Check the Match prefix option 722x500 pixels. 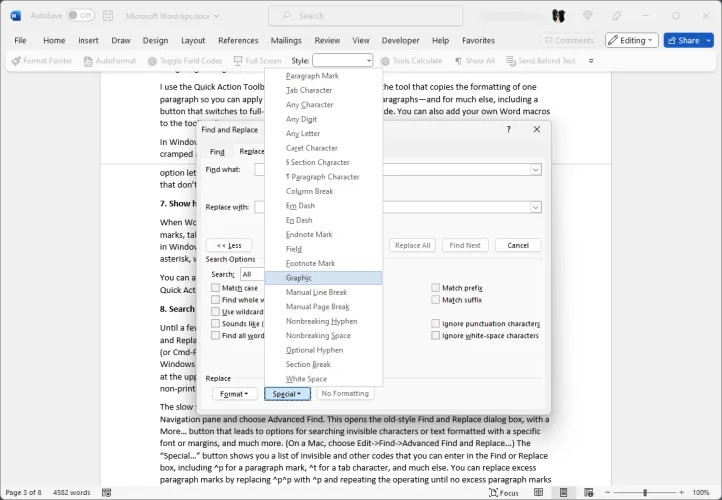pos(436,288)
